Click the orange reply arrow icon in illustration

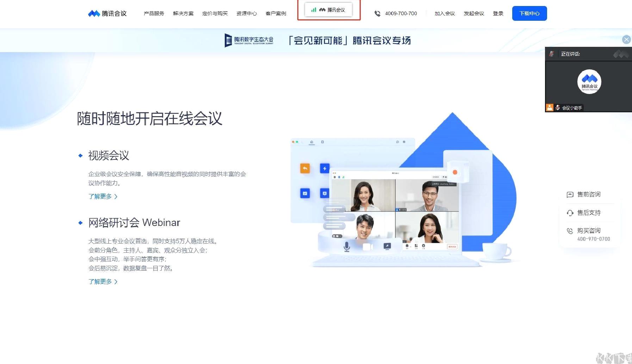coord(305,169)
